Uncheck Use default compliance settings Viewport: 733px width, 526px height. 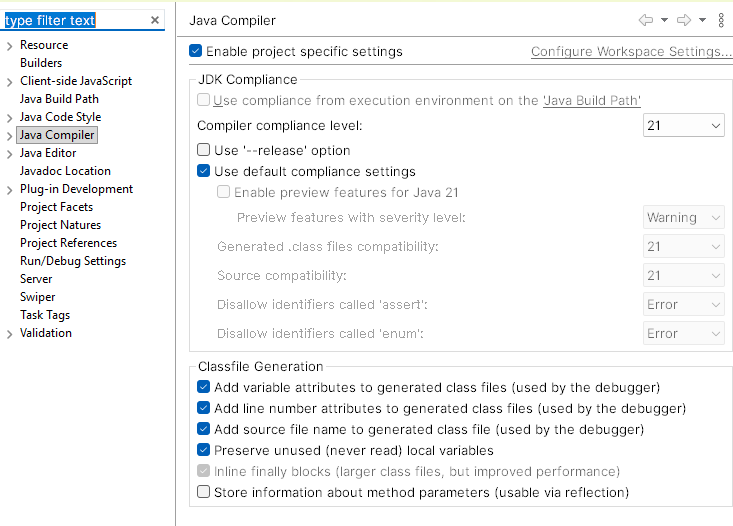pyautogui.click(x=203, y=171)
